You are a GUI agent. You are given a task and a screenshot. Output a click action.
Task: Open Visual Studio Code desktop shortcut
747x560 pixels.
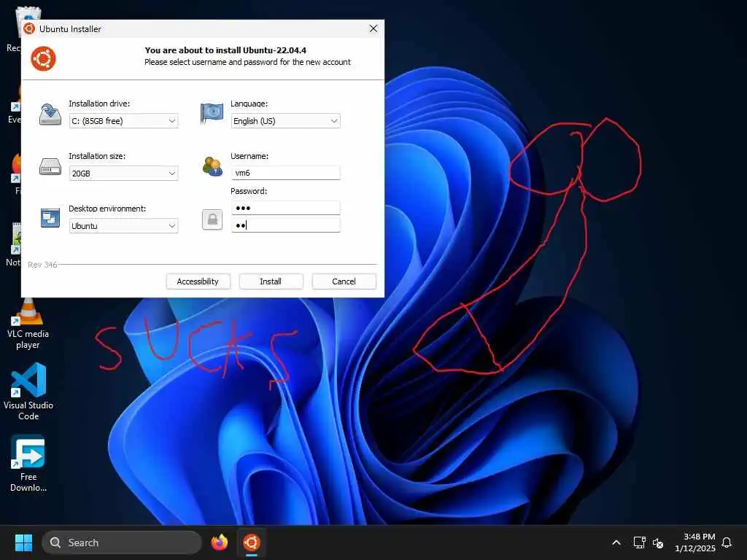(28, 392)
